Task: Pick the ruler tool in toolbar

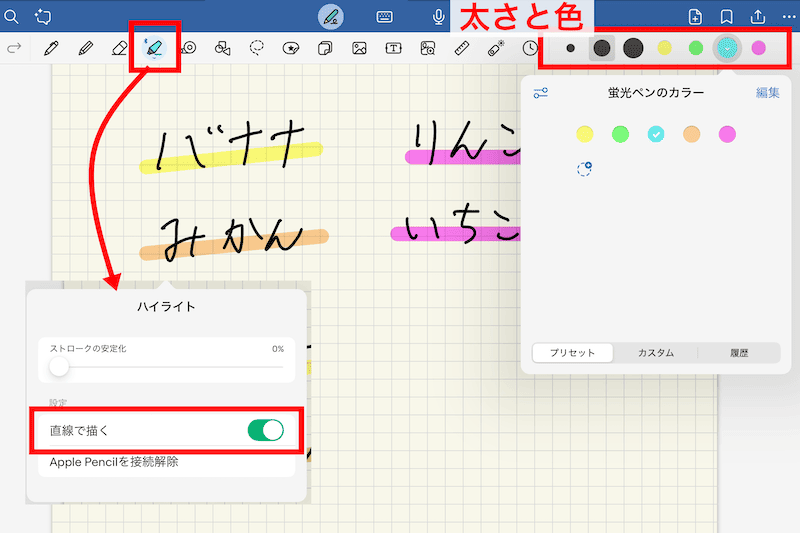Action: coord(461,47)
